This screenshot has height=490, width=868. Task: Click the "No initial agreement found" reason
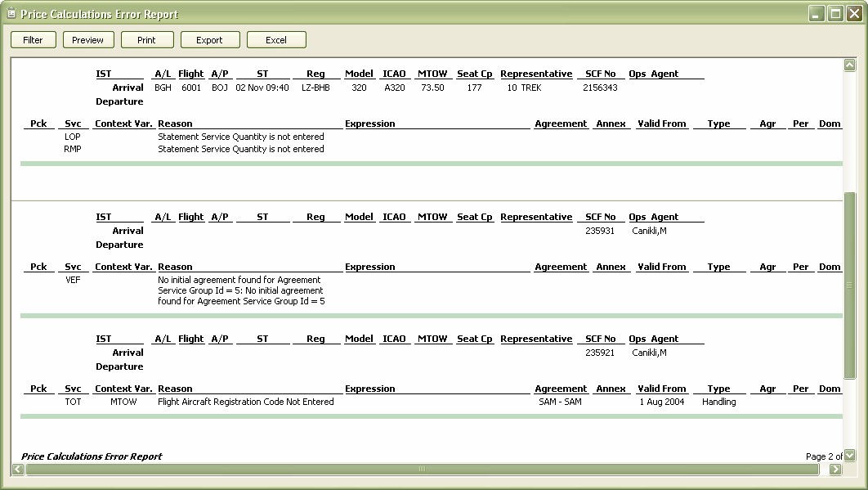click(241, 290)
